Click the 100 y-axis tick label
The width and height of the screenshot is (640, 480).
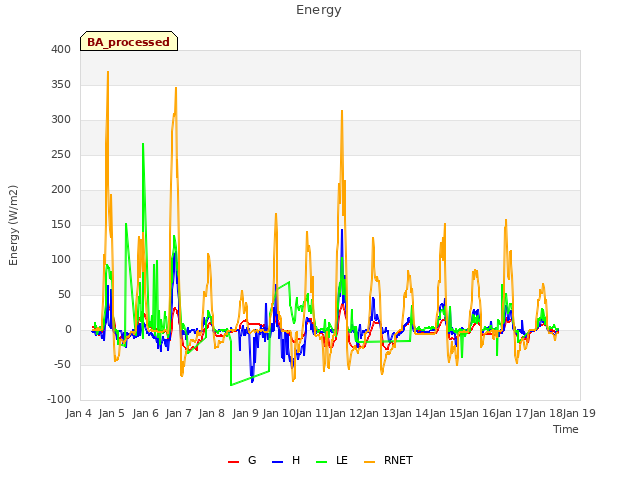point(61,260)
